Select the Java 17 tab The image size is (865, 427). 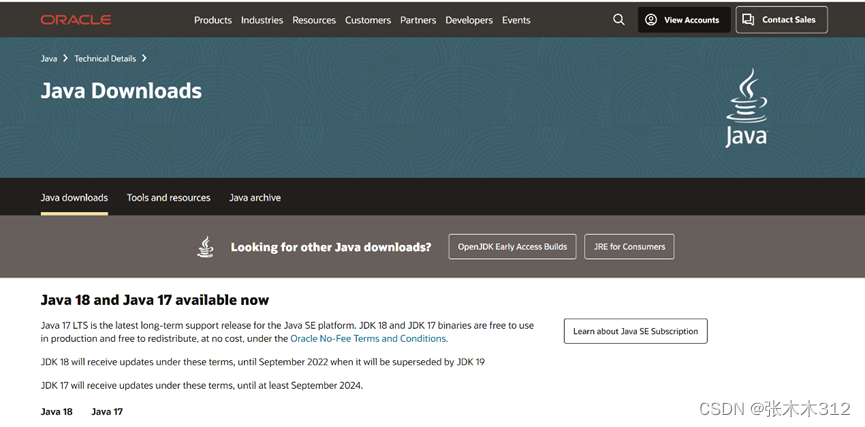click(x=107, y=412)
